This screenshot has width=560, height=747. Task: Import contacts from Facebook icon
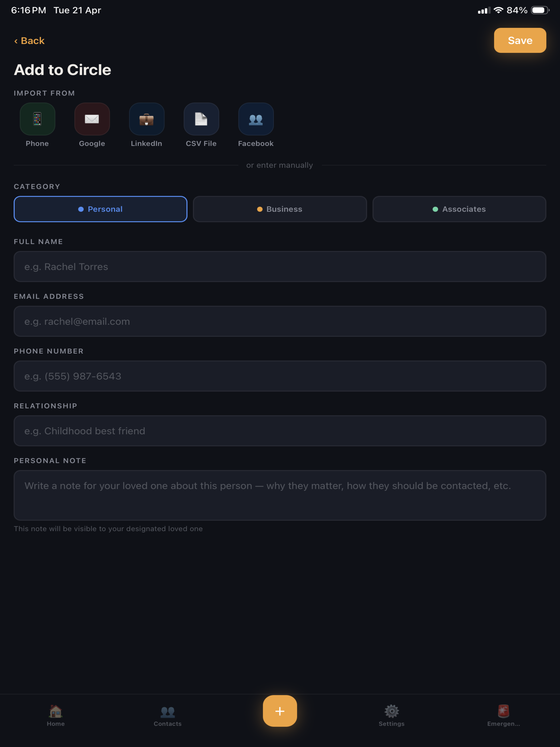pyautogui.click(x=256, y=119)
